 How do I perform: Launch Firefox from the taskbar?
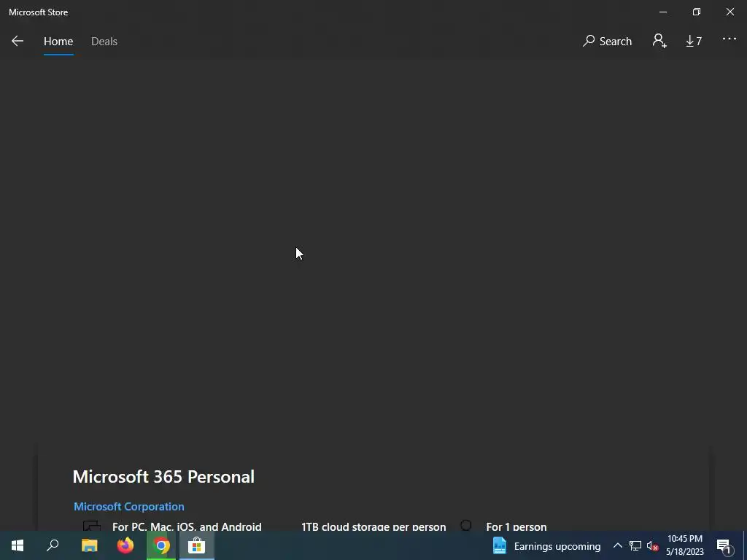click(125, 545)
